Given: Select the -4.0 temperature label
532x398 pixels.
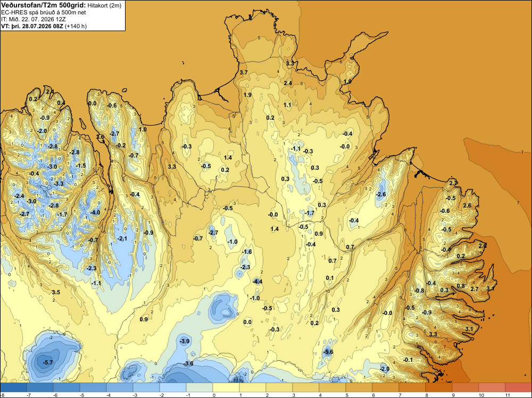Looking at the screenshot, I should (x=95, y=212).
